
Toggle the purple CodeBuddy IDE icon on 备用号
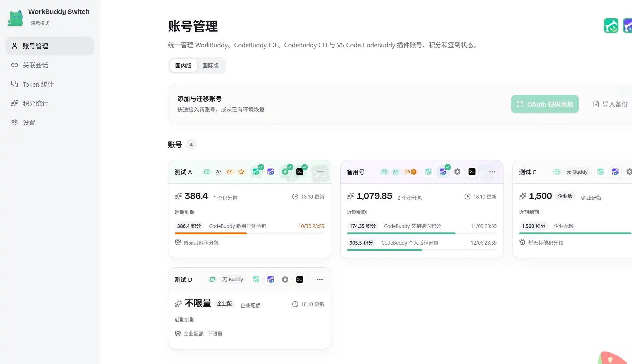click(443, 172)
